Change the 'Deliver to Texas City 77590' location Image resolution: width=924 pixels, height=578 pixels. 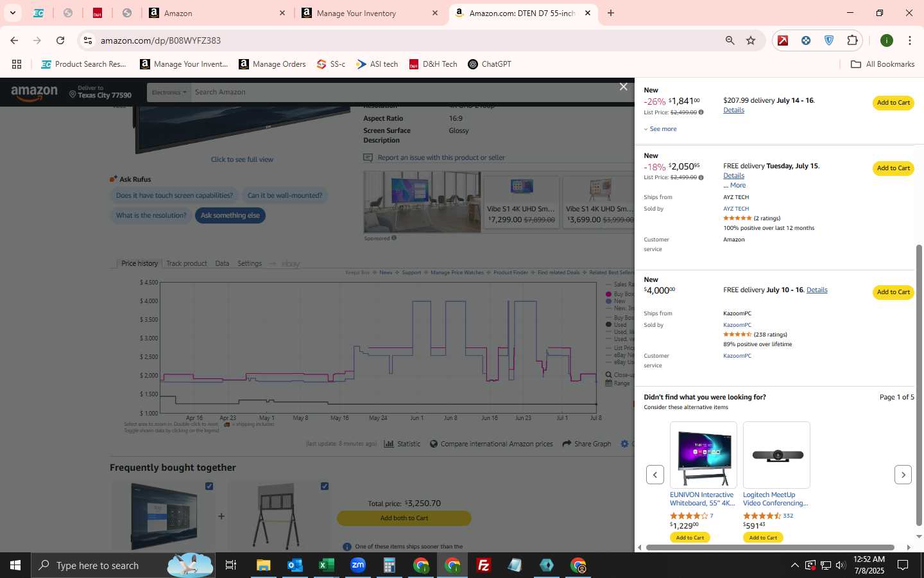(100, 92)
